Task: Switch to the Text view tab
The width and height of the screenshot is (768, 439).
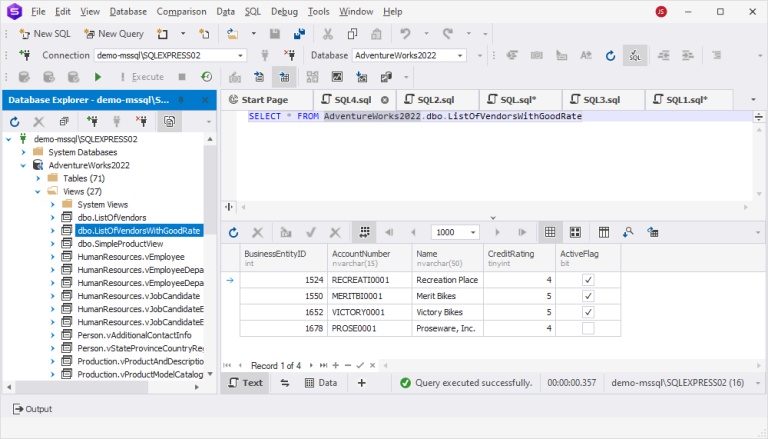Action: (x=246, y=383)
